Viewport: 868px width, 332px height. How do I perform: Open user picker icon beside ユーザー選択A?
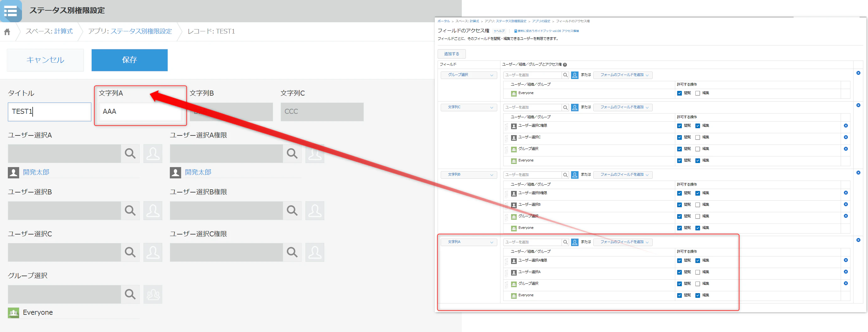point(153,154)
